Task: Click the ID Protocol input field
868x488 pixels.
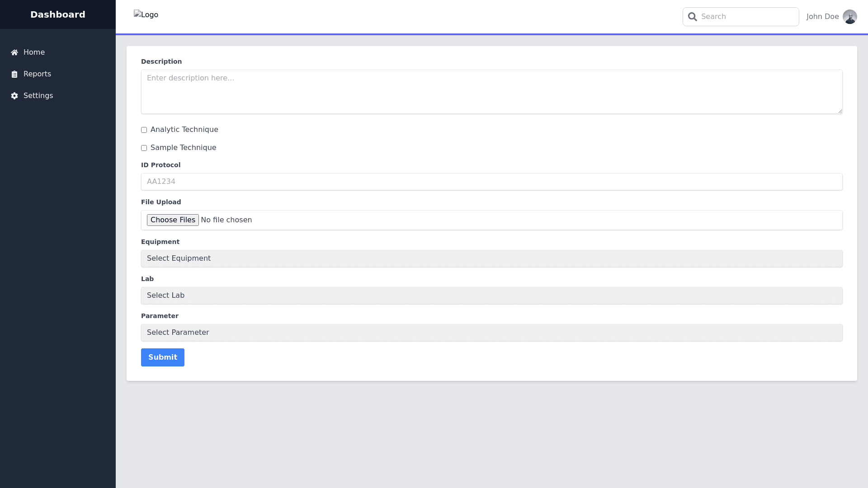Action: 491,182
